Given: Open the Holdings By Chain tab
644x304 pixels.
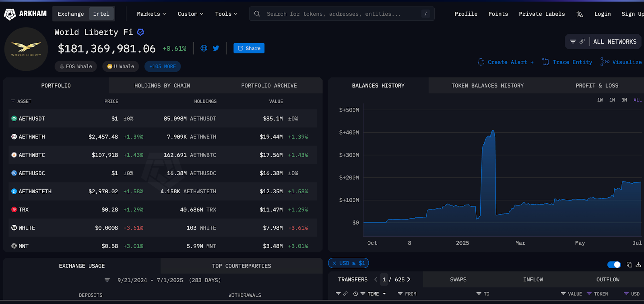Looking at the screenshot, I should point(162,86).
